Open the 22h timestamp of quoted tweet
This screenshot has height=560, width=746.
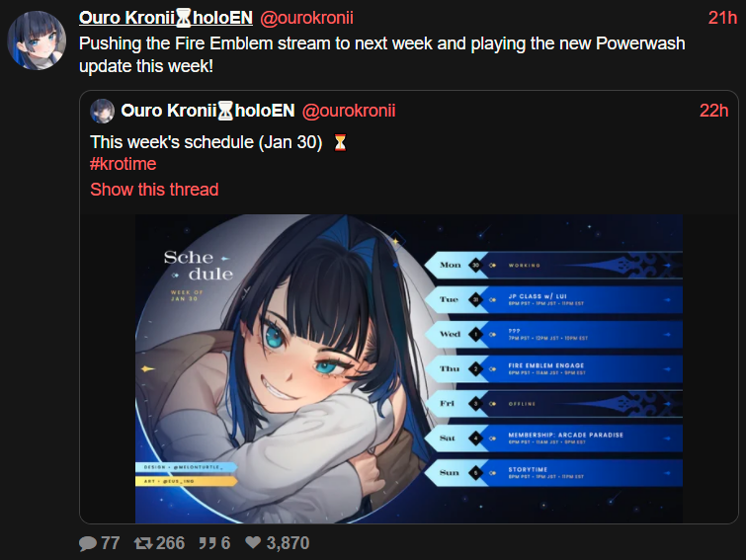713,111
